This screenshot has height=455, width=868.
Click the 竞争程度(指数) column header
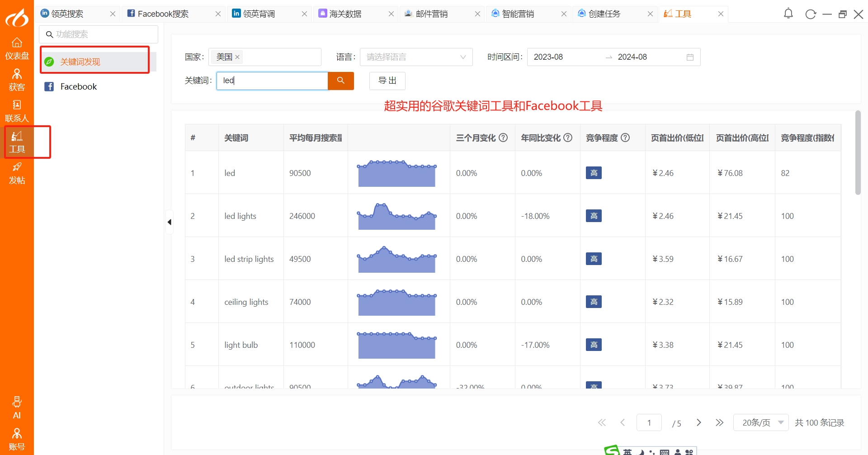coord(807,137)
